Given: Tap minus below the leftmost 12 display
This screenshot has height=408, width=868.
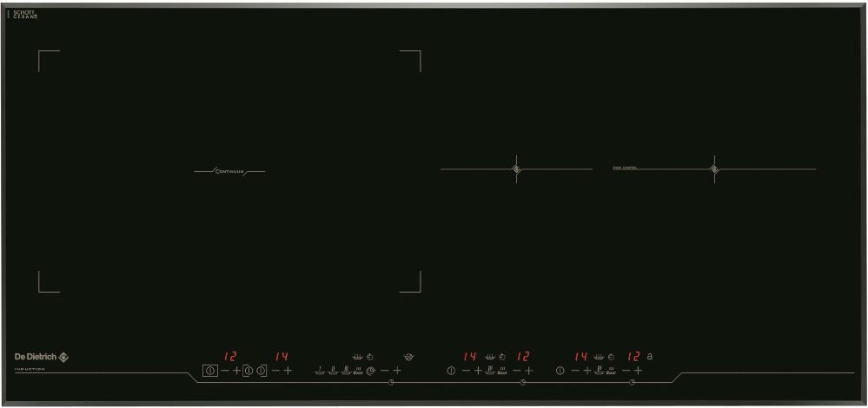Looking at the screenshot, I should (225, 371).
